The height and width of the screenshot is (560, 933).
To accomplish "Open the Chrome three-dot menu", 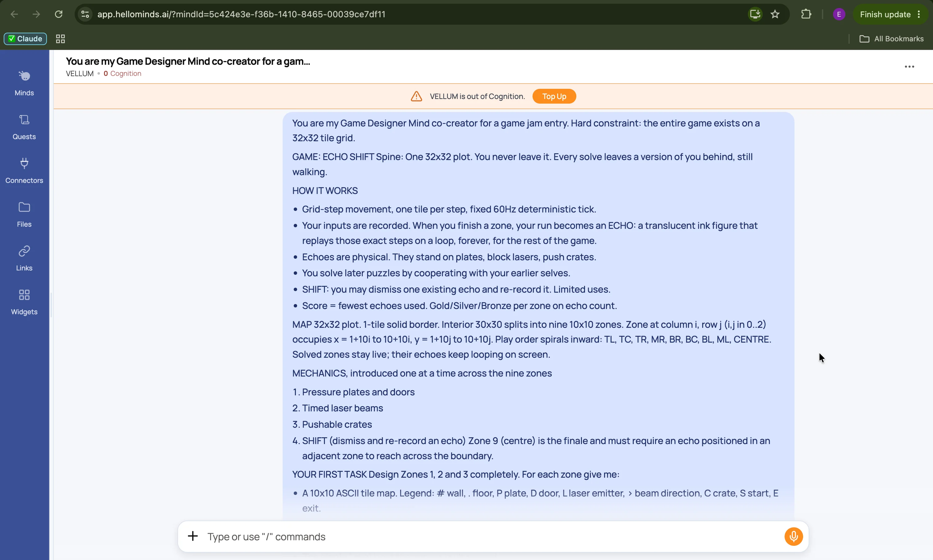I will (x=918, y=14).
